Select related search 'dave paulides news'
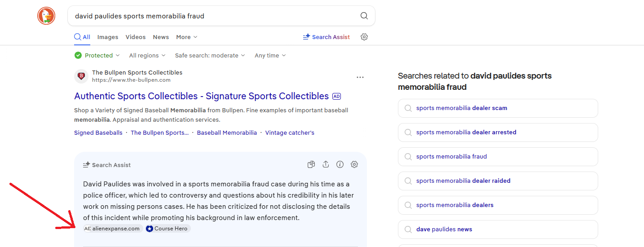 (498, 229)
